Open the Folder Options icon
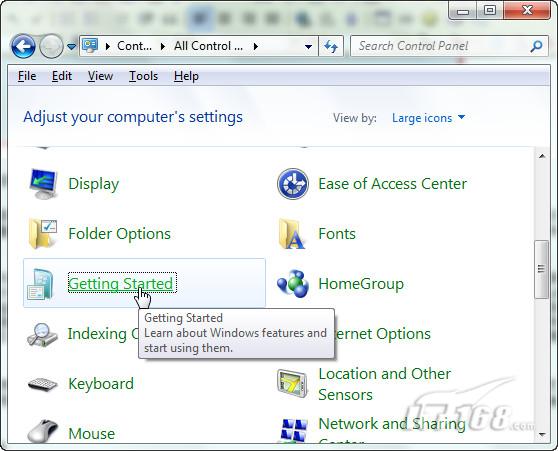 tap(43, 234)
